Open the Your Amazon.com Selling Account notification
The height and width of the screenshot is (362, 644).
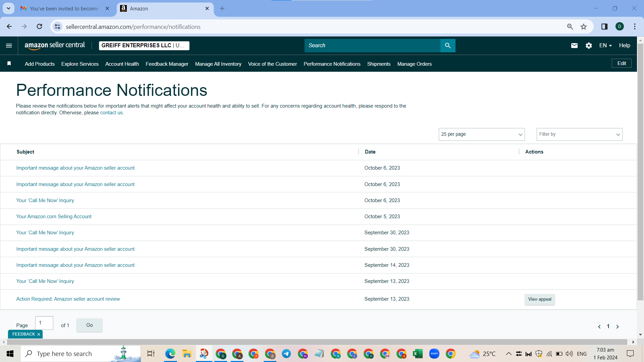pyautogui.click(x=54, y=217)
